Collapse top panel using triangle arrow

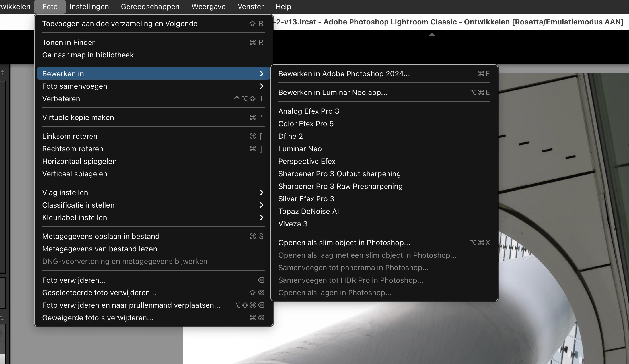pos(432,35)
